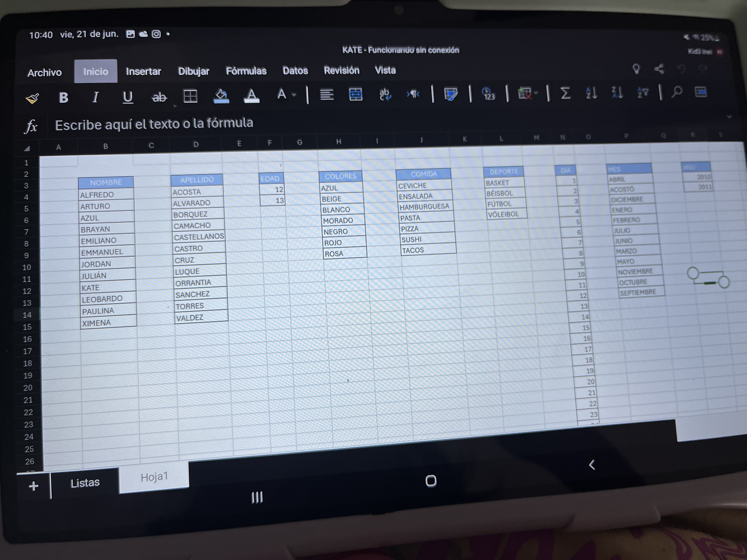Image resolution: width=747 pixels, height=560 pixels.
Task: Apply strikethrough to text
Action: click(x=159, y=97)
